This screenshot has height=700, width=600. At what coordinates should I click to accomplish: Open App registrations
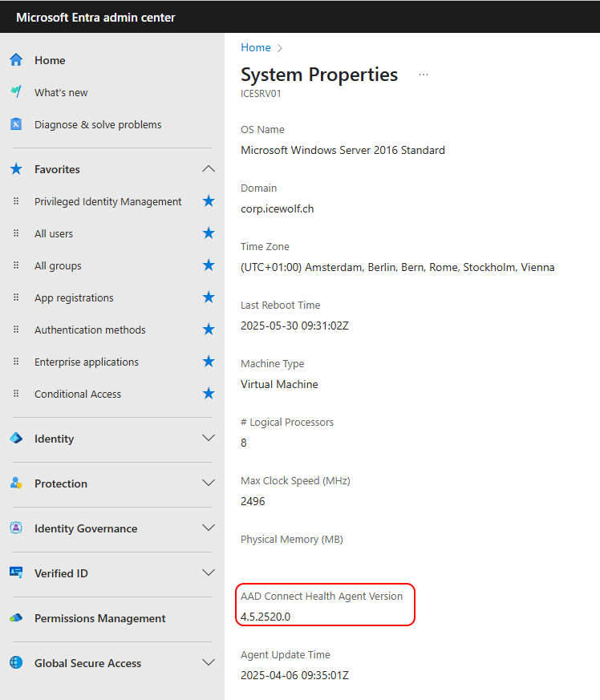click(74, 297)
